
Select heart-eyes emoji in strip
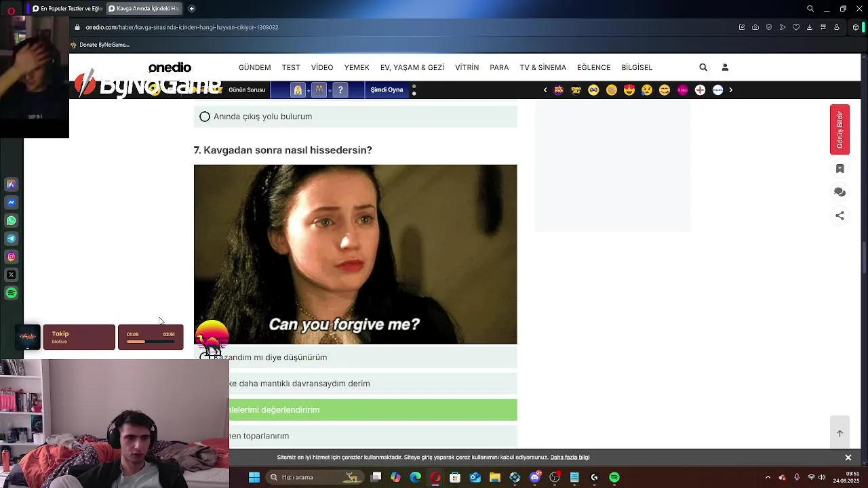629,89
